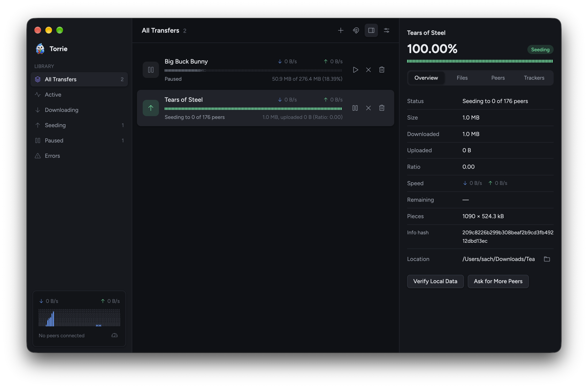588x388 pixels.
Task: Click Ask for More Peers button
Action: coord(498,281)
